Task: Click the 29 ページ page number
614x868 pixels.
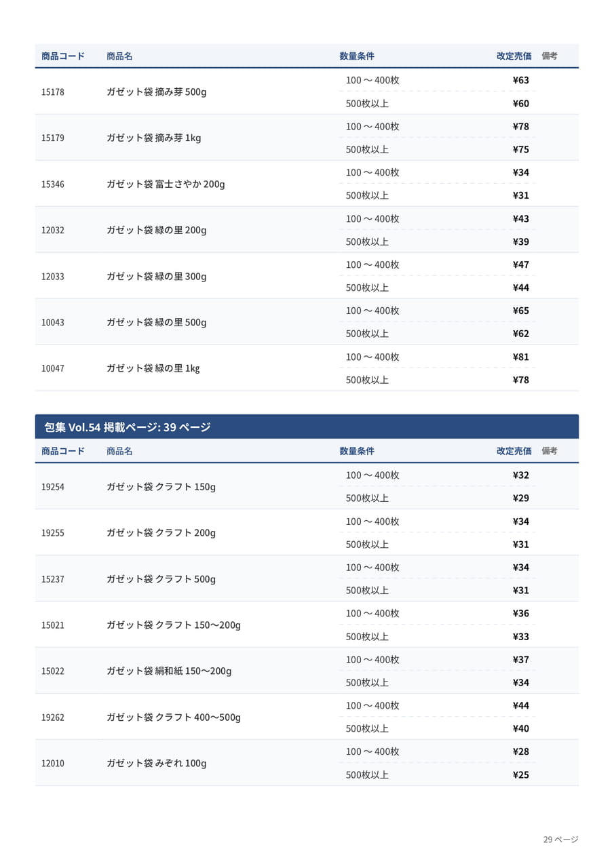Action: [x=560, y=840]
